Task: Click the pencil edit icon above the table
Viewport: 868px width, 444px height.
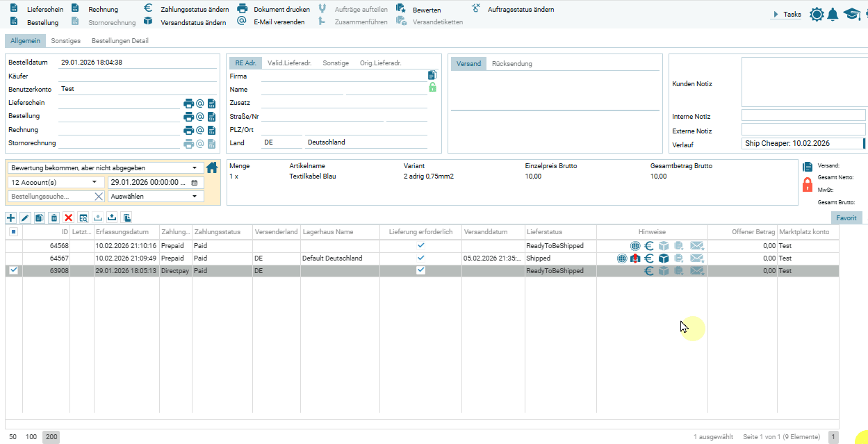Action: coord(25,218)
